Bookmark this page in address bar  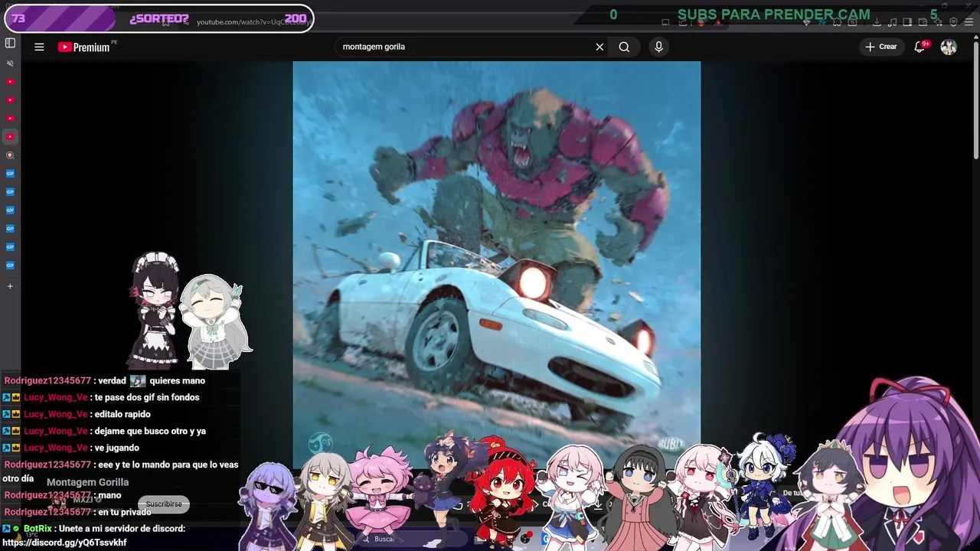pyautogui.click(x=165, y=21)
